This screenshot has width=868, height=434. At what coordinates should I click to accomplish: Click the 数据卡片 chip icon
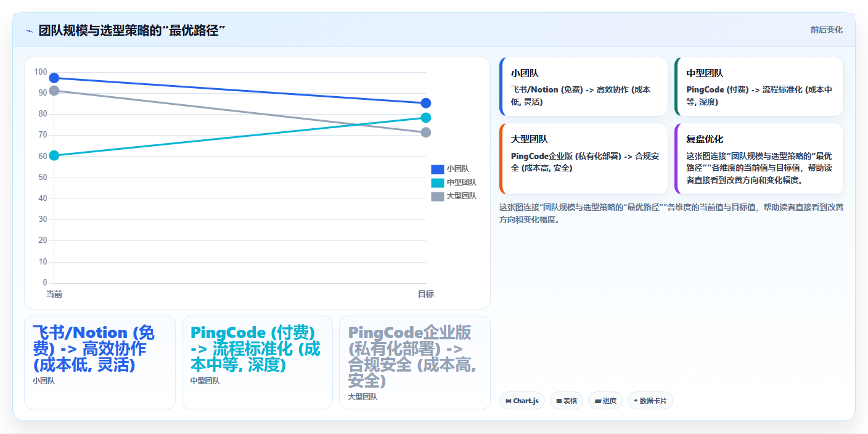point(636,401)
